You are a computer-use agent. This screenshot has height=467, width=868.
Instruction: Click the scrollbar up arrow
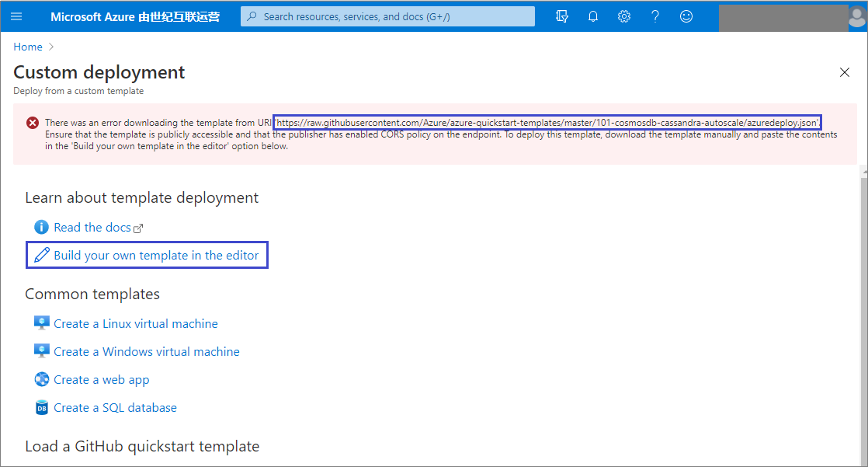(864, 173)
